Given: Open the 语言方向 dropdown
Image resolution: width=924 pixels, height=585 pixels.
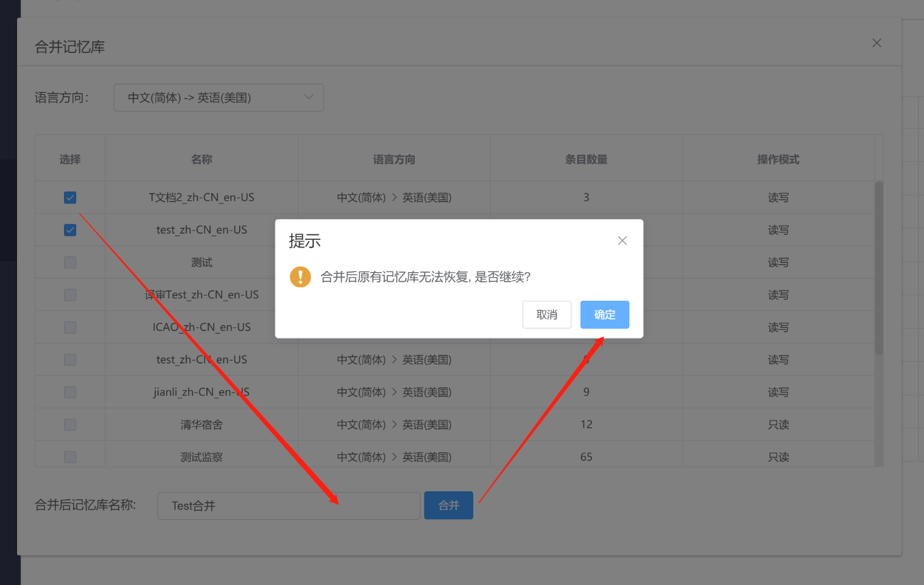Looking at the screenshot, I should pos(219,97).
